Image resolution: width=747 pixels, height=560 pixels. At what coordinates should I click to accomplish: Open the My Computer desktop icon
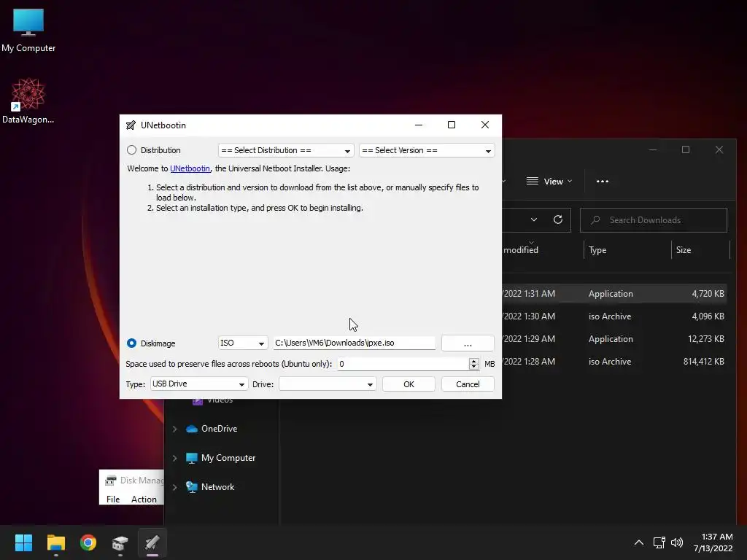click(28, 31)
